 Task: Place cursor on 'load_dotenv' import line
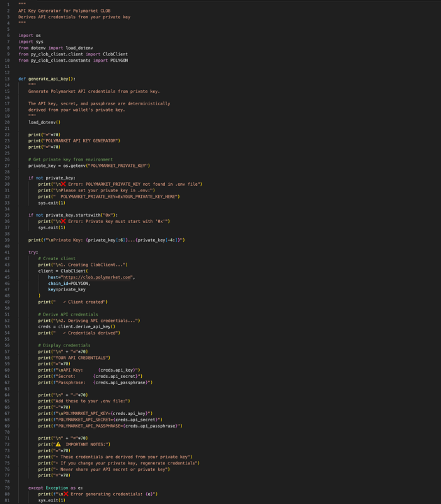(55, 48)
